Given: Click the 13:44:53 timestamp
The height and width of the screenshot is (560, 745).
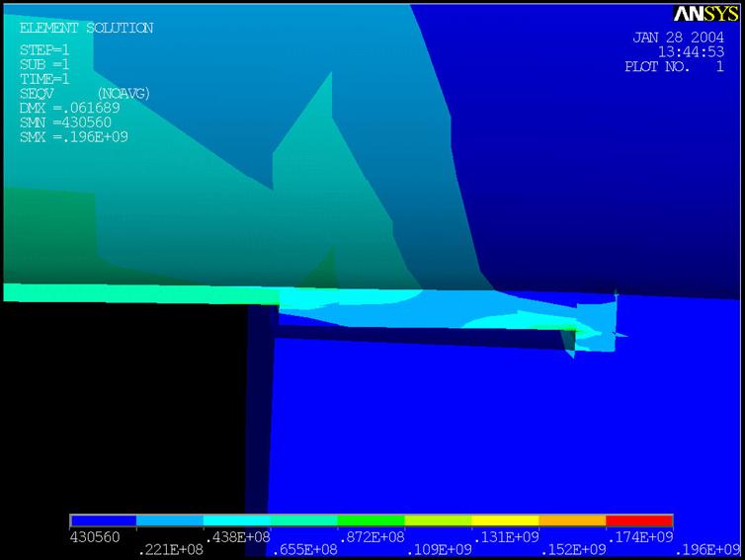Looking at the screenshot, I should point(691,51).
